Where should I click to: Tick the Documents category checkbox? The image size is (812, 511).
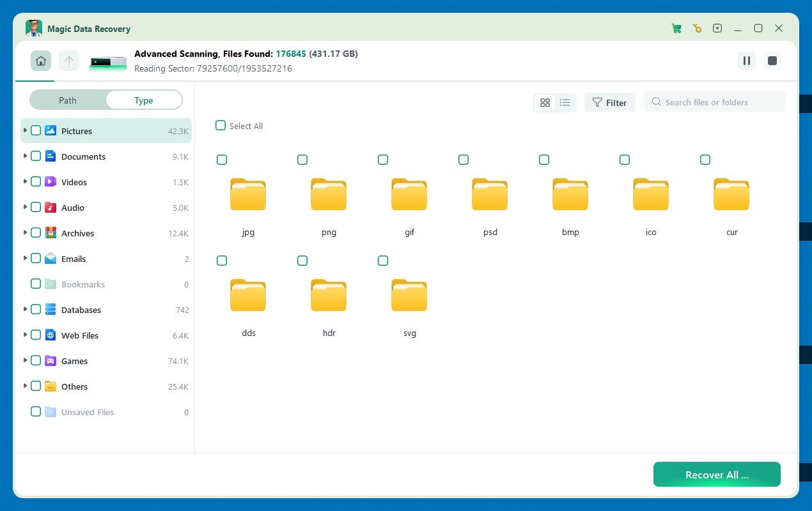(x=36, y=156)
